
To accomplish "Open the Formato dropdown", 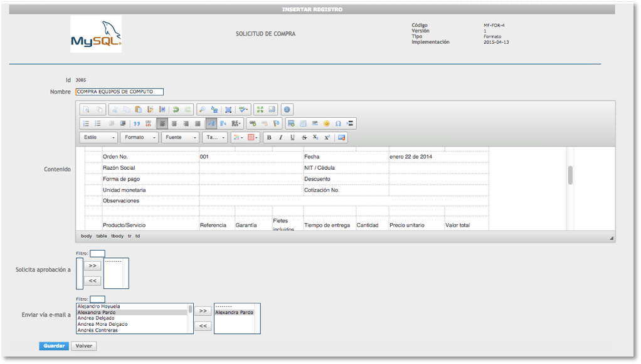I will (x=139, y=138).
